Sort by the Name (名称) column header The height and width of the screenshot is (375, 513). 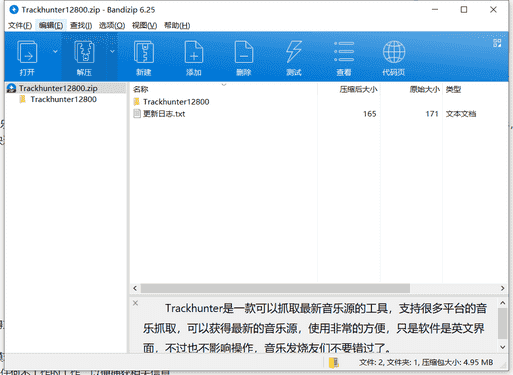pyautogui.click(x=141, y=89)
